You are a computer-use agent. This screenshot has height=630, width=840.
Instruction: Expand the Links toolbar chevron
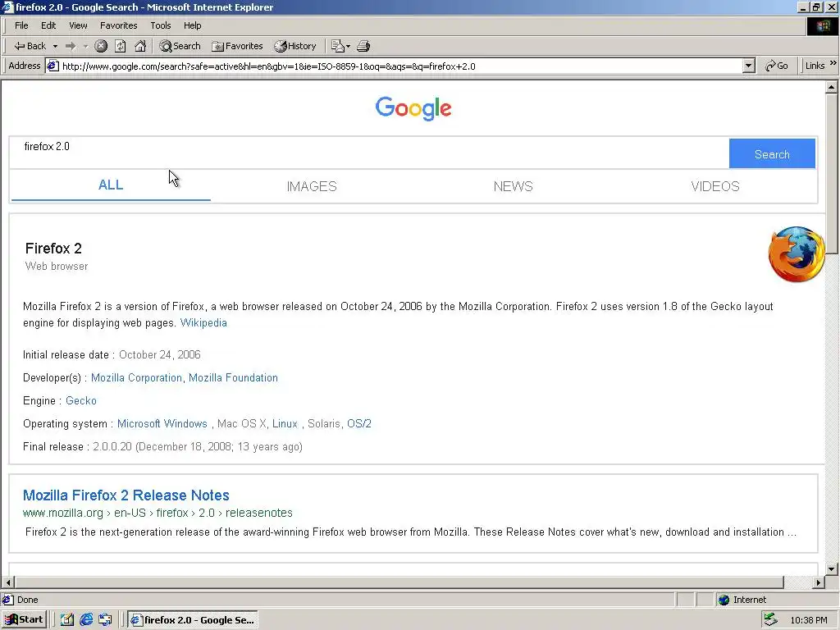click(x=833, y=63)
